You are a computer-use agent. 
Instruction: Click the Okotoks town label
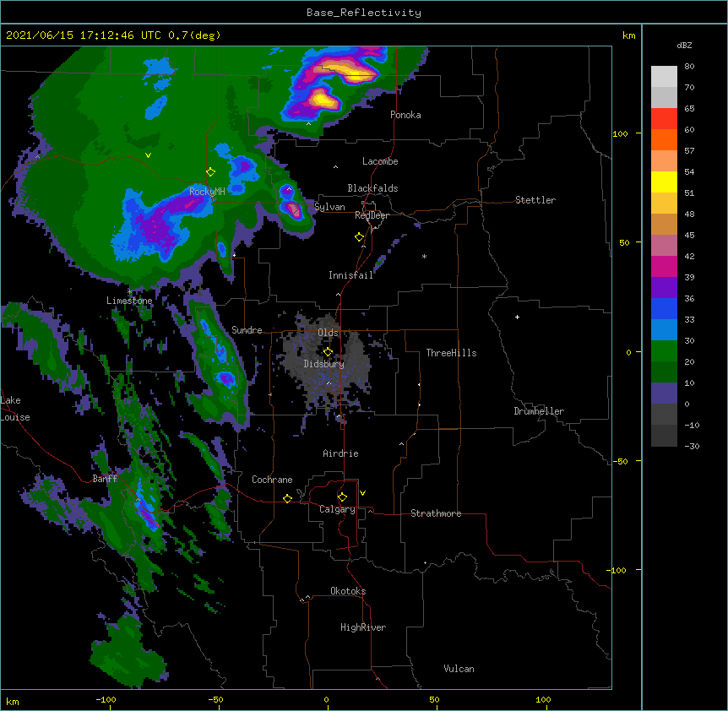pos(348,591)
